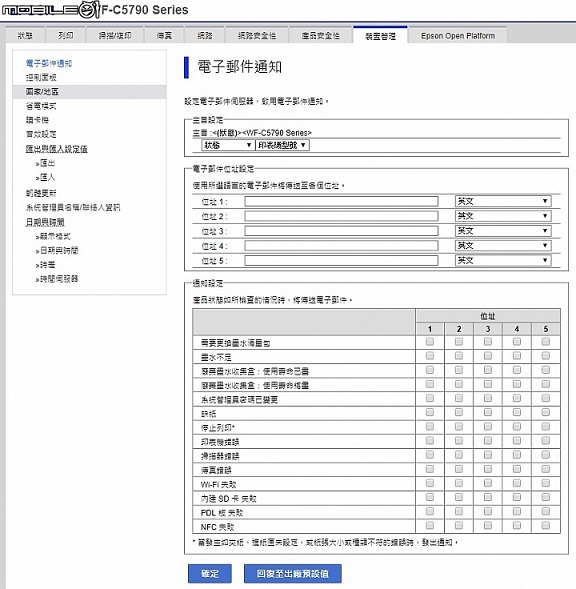Viewport: 576px width, 589px height.
Task: Open 系統管理員名稱/聯絡人資訊 in sidebar
Action: 73,207
